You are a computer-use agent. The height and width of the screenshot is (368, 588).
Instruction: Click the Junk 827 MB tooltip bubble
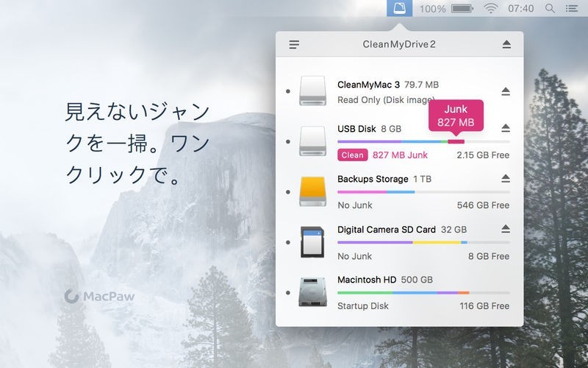(456, 116)
